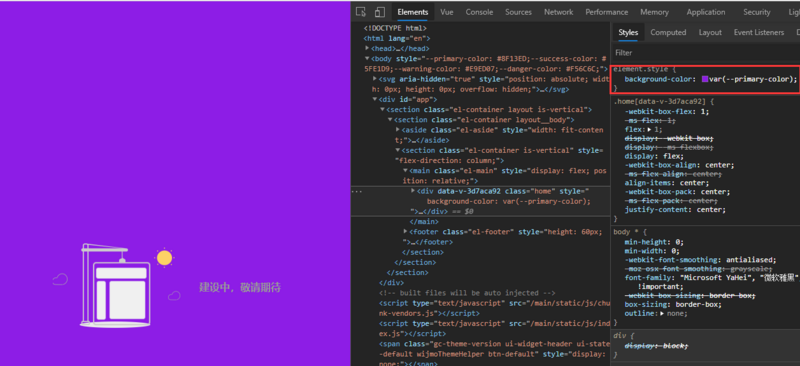The width and height of the screenshot is (800, 366).
Task: Select the gc-theme-version span node
Action: click(494, 354)
